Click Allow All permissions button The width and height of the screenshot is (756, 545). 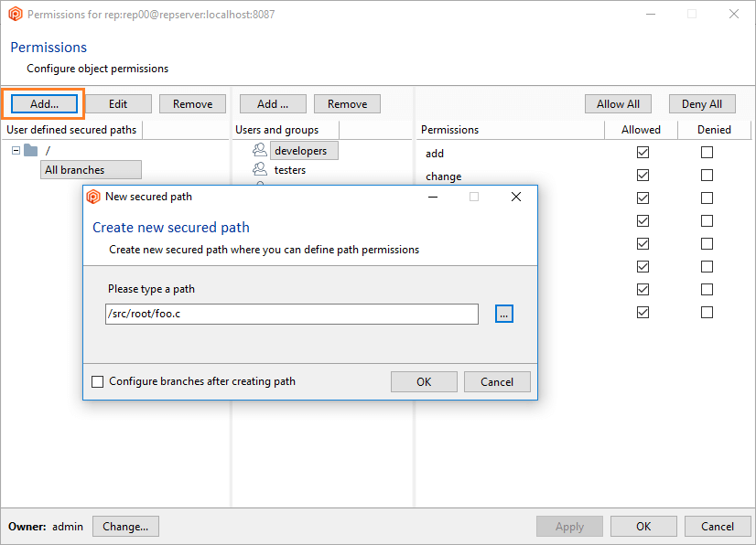tap(618, 103)
